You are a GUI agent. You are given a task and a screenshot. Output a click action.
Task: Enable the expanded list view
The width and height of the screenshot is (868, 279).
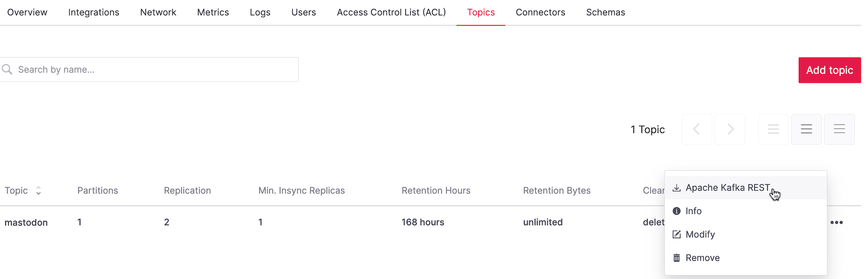point(839,129)
